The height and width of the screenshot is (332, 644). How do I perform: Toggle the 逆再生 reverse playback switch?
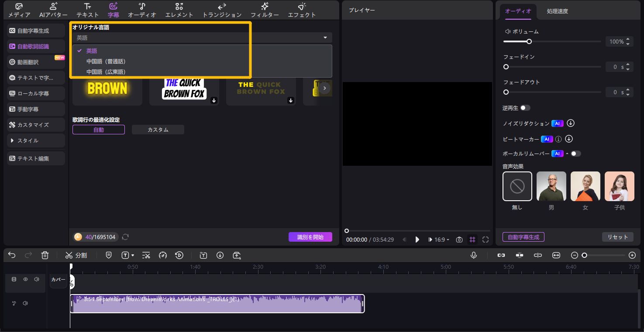525,108
